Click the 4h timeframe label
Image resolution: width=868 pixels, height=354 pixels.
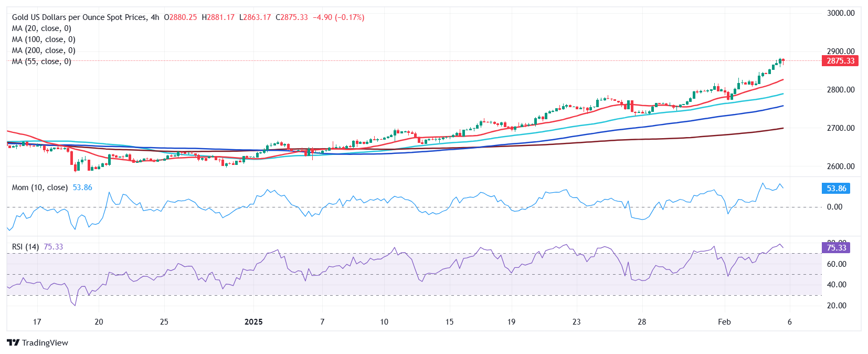pyautogui.click(x=155, y=17)
